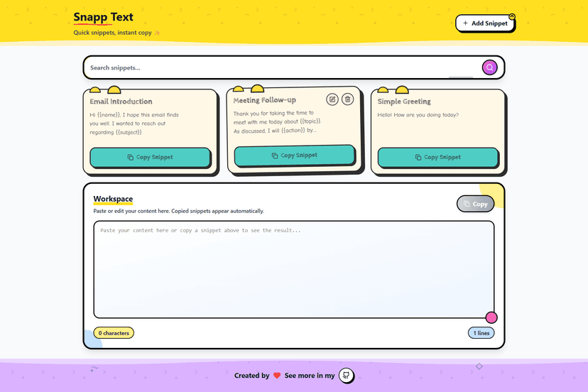Copy the Email Introduction snippet
Image resolution: width=588 pixels, height=392 pixels.
(x=150, y=157)
